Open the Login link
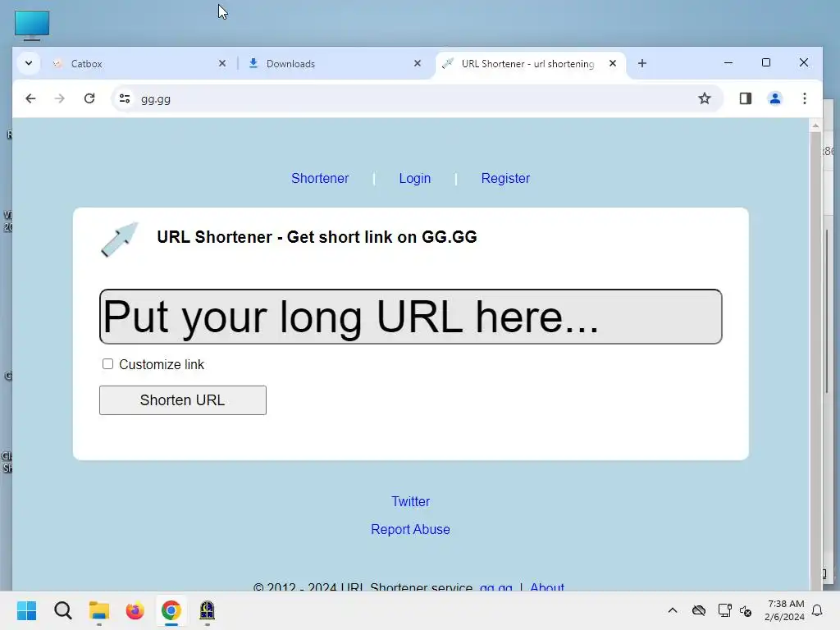Viewport: 840px width, 630px height. pyautogui.click(x=414, y=178)
